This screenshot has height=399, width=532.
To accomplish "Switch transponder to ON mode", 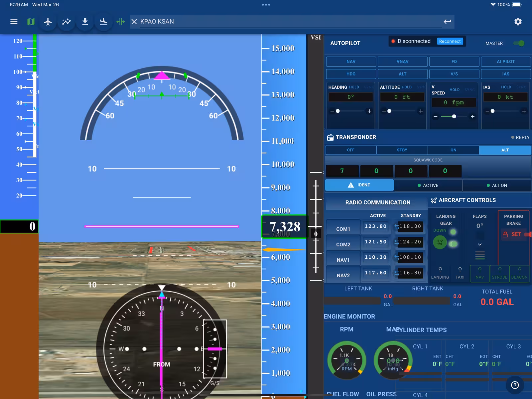I will point(453,150).
